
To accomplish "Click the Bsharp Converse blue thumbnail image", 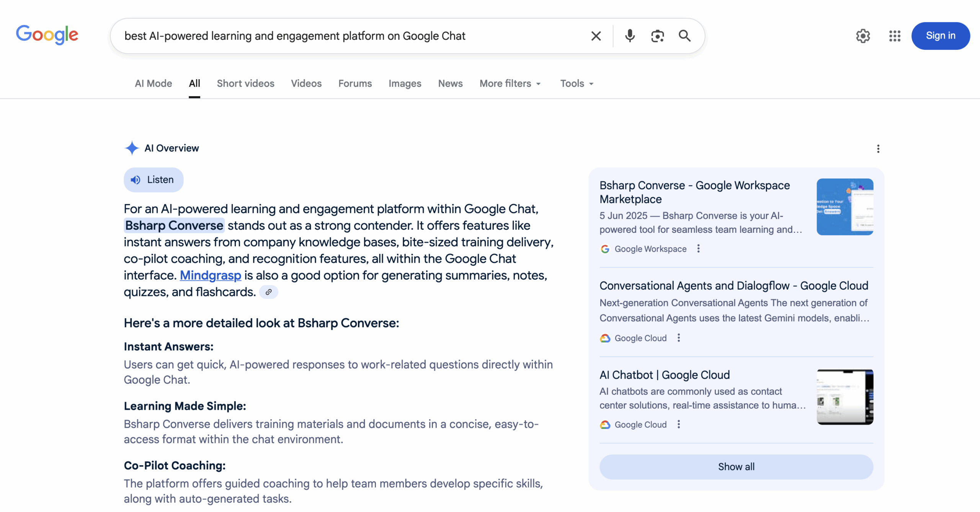I will click(844, 207).
